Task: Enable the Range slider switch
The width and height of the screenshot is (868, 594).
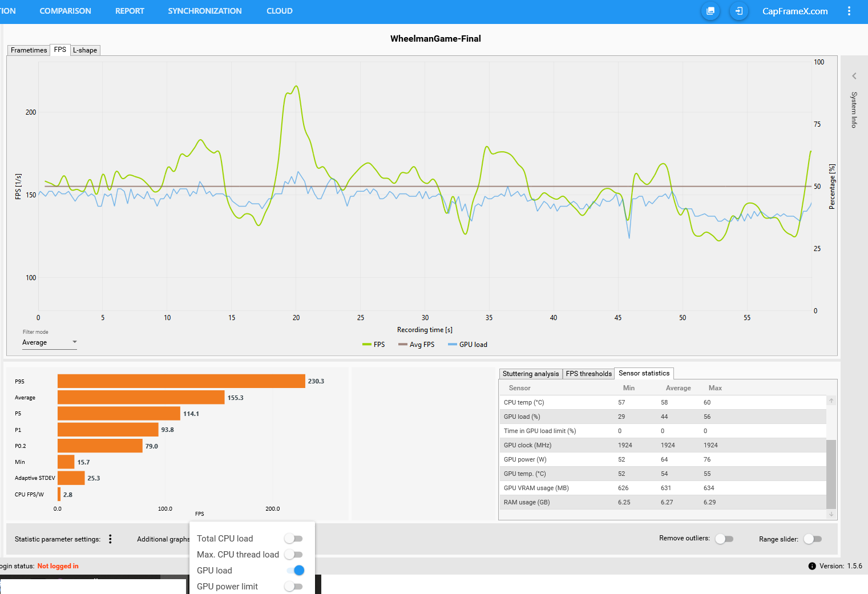Action: 813,539
